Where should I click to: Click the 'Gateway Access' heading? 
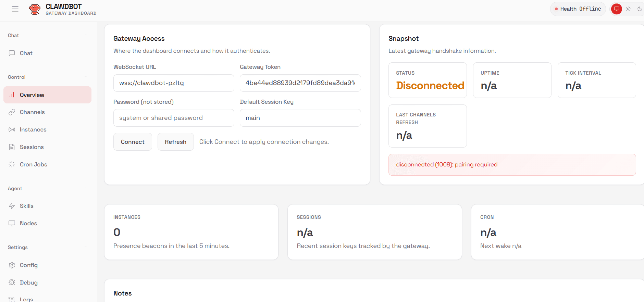point(139,39)
